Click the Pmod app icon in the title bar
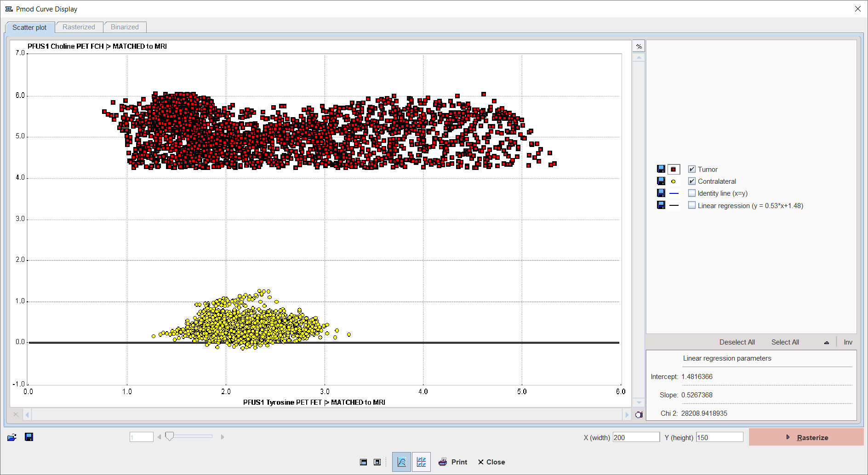Image resolution: width=868 pixels, height=475 pixels. click(9, 9)
